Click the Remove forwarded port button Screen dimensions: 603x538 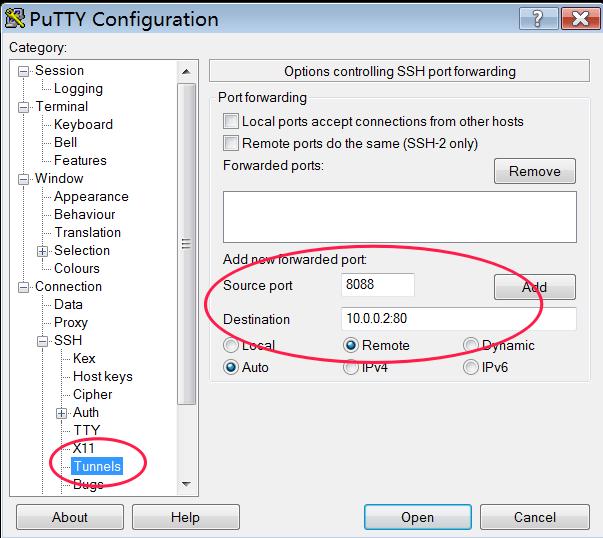(x=535, y=171)
